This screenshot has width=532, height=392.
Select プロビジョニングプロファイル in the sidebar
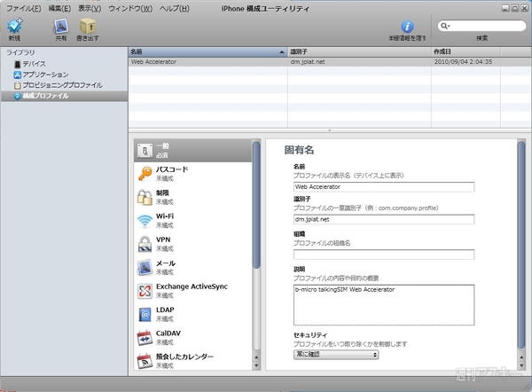click(58, 85)
